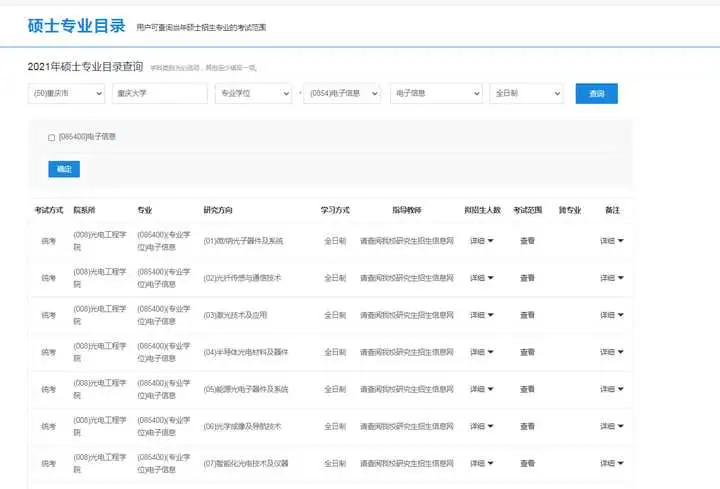Click the 考试方式 column header
The image size is (720, 489).
pos(49,210)
